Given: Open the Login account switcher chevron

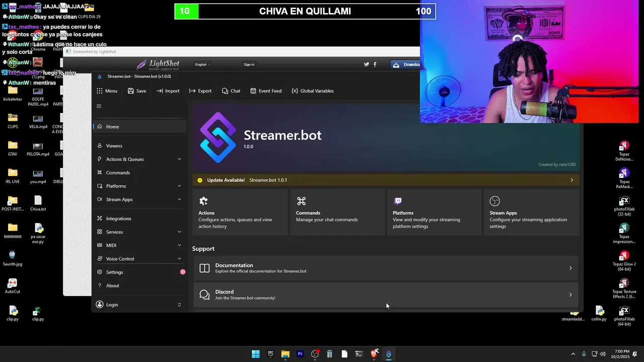Looking at the screenshot, I should pyautogui.click(x=180, y=305).
